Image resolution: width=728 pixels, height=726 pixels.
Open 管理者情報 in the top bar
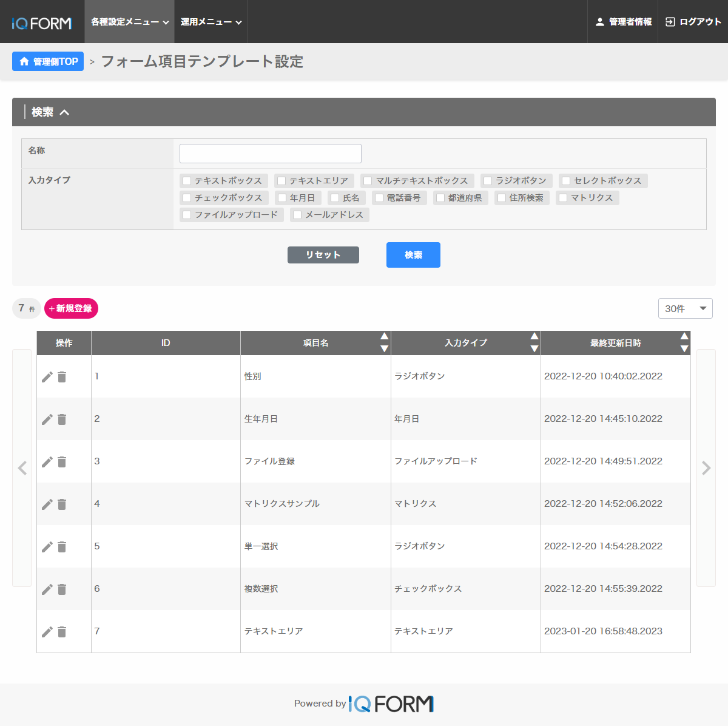(623, 22)
